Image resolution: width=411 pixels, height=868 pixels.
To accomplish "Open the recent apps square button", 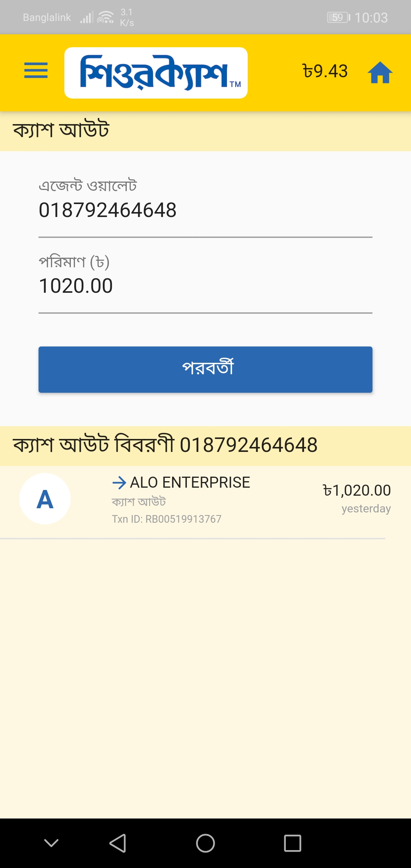I will coord(293,843).
